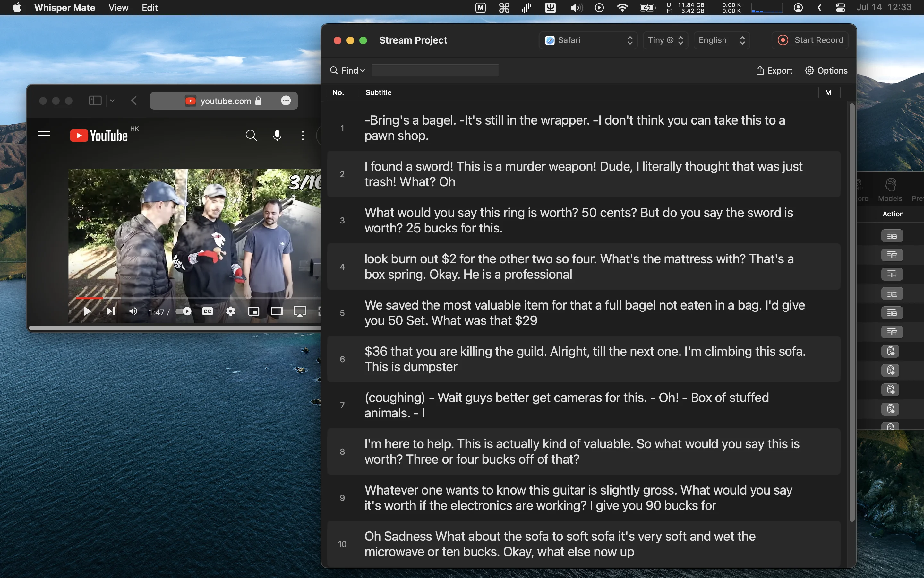Select subtitle row 8 'I'm here to help'
This screenshot has height=578, width=924.
(x=584, y=451)
